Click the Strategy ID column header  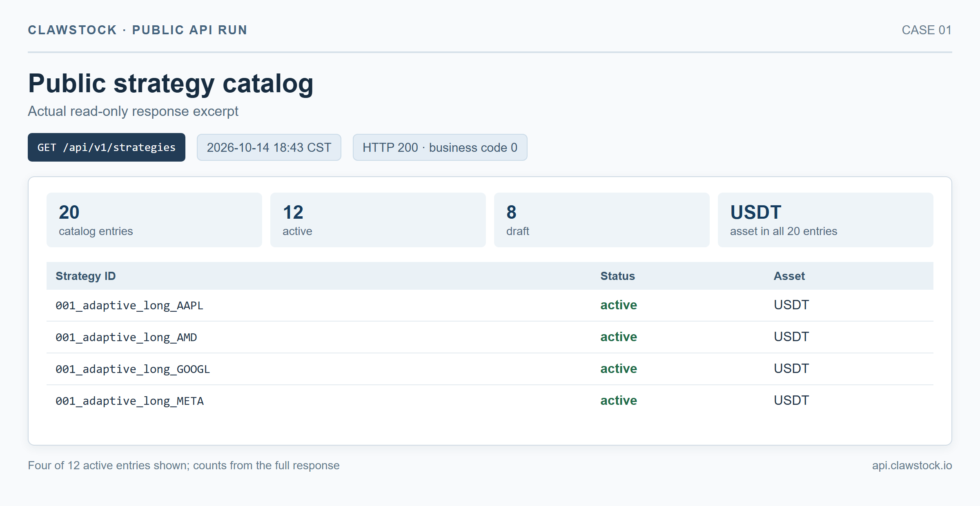pos(86,276)
